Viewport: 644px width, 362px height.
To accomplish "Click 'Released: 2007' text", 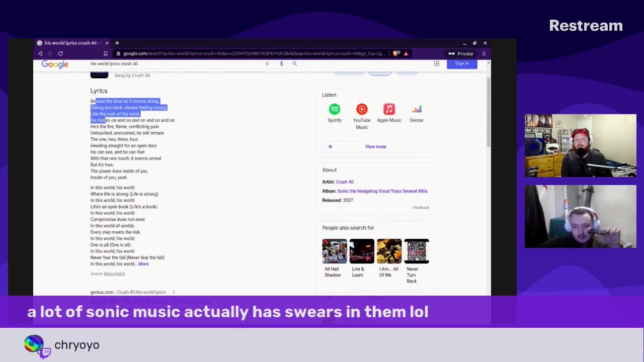I will click(x=338, y=200).
